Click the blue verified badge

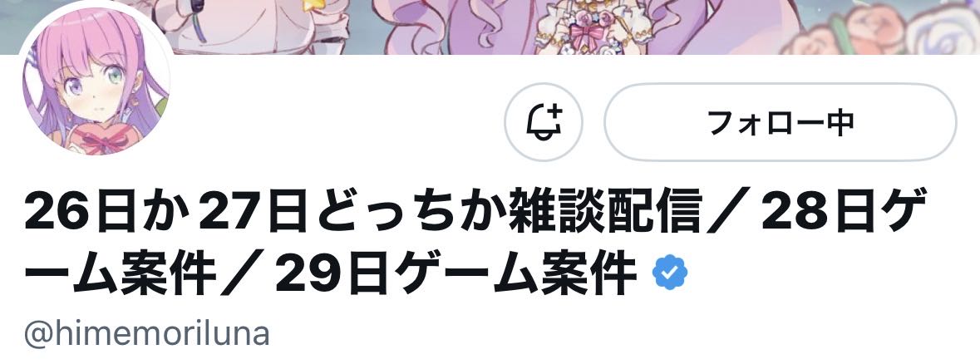tap(670, 273)
